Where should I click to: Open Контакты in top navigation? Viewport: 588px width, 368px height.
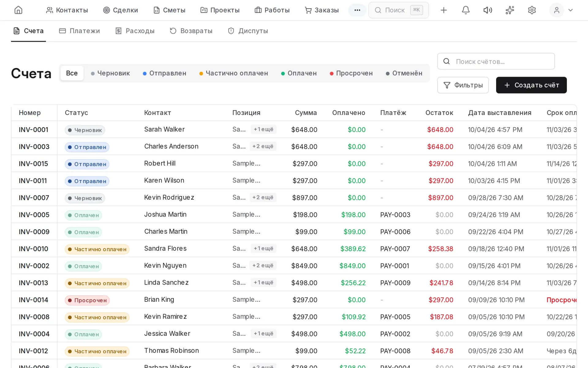[x=67, y=10]
